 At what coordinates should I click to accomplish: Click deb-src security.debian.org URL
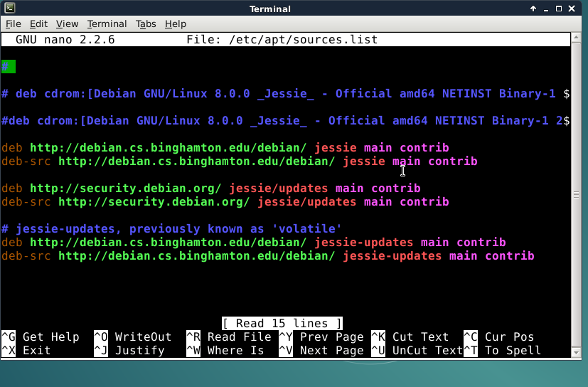(x=154, y=202)
